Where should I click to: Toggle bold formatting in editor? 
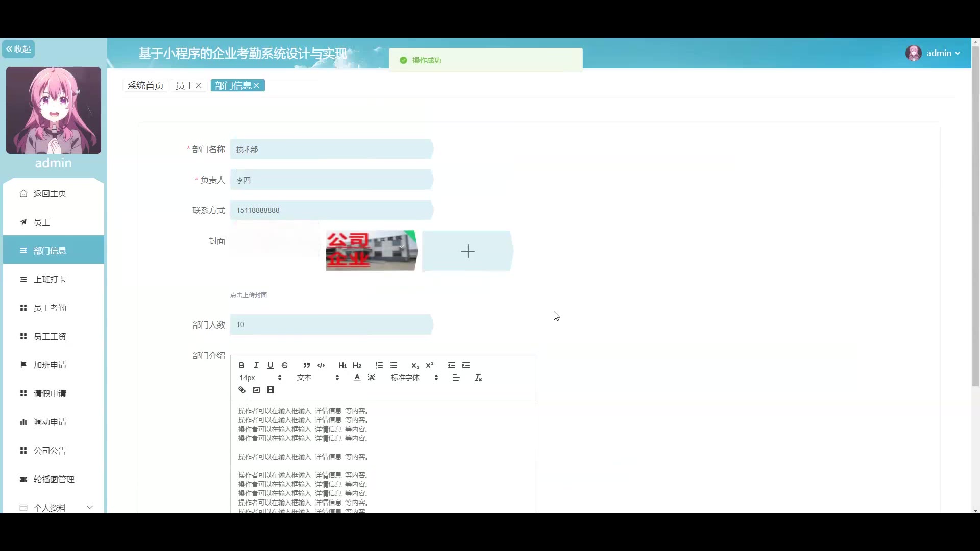click(242, 365)
